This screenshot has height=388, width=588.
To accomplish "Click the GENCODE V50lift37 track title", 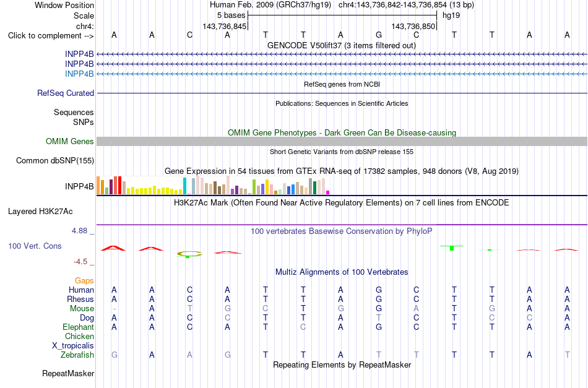I will pyautogui.click(x=341, y=45).
